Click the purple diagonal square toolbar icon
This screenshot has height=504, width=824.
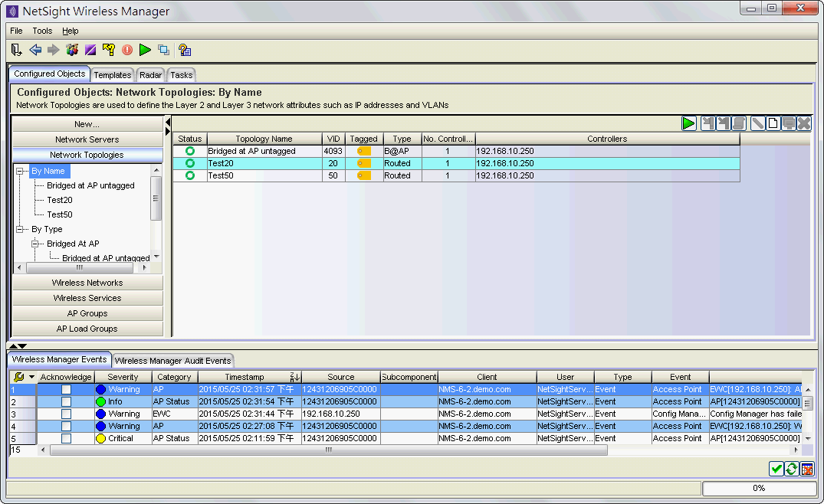[90, 50]
